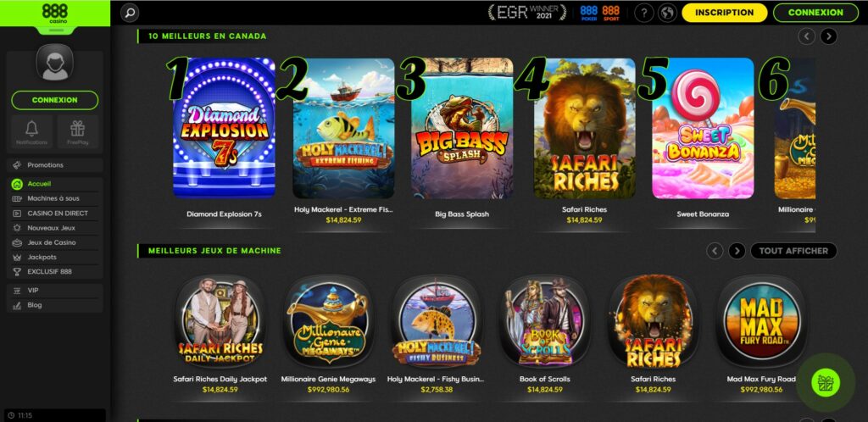Open the search magnifier icon
The width and height of the screenshot is (868, 422).
130,13
